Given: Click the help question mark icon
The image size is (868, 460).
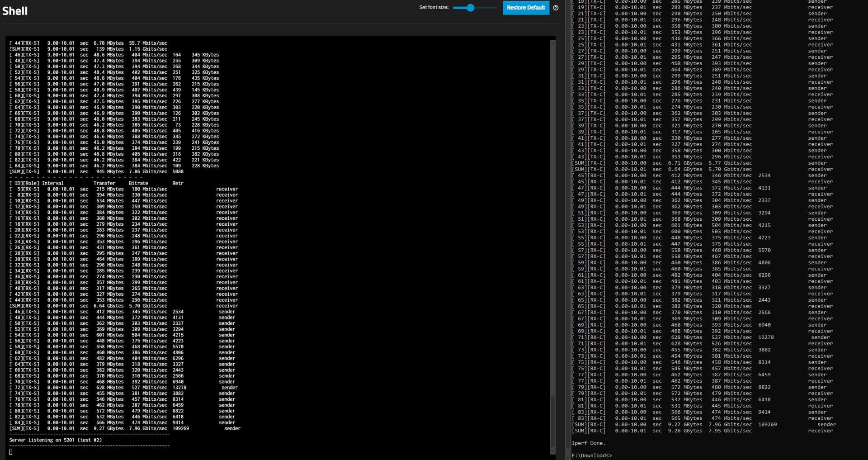Looking at the screenshot, I should click(x=556, y=8).
